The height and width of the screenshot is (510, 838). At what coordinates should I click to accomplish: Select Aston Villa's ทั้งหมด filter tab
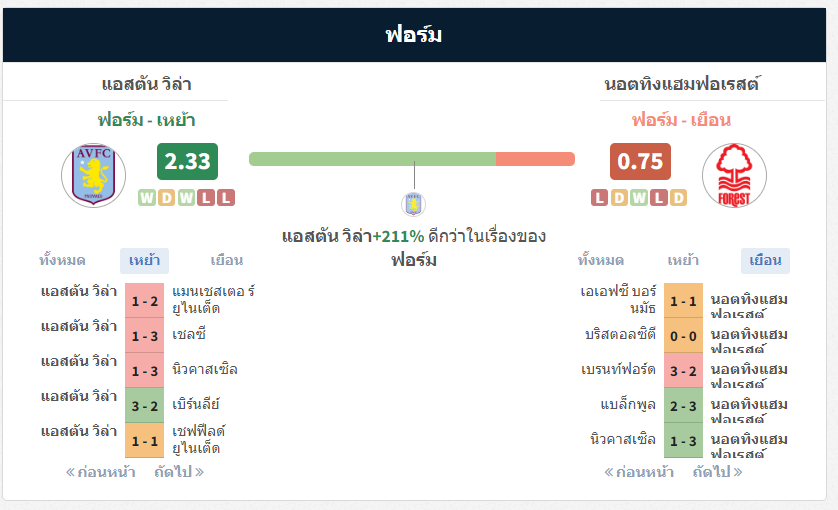click(x=62, y=261)
